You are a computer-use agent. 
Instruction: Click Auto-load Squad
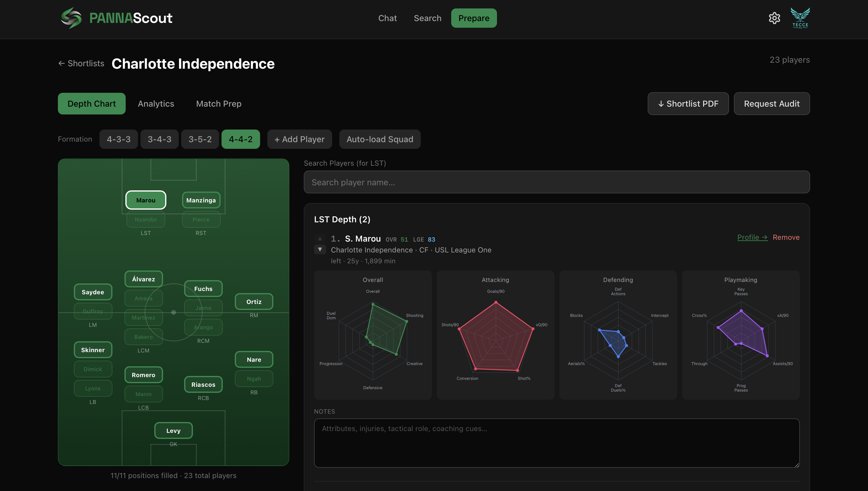(380, 139)
